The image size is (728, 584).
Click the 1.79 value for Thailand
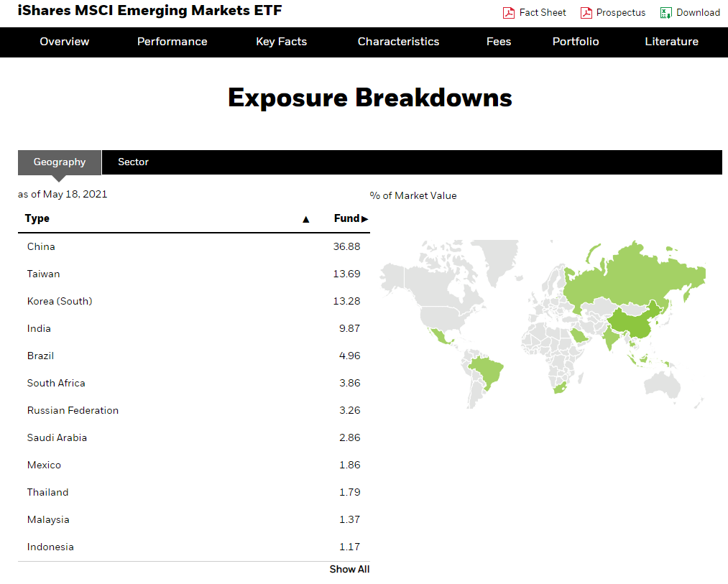(x=349, y=493)
